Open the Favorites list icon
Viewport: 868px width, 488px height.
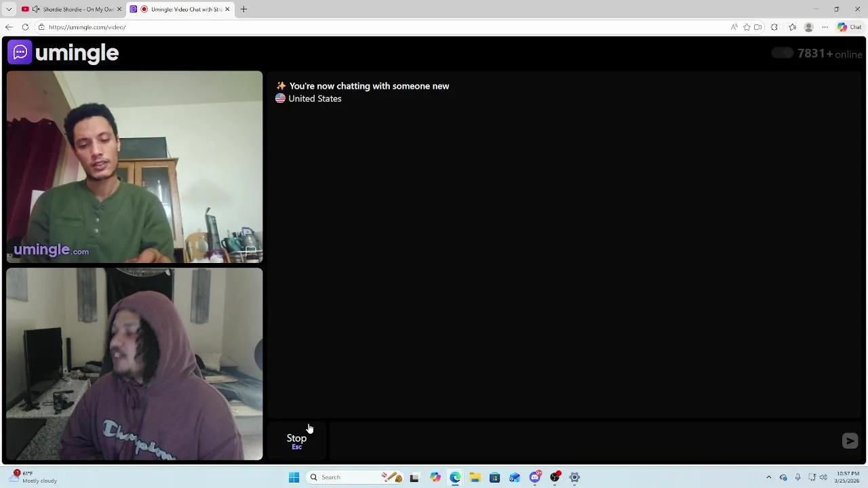pyautogui.click(x=792, y=27)
